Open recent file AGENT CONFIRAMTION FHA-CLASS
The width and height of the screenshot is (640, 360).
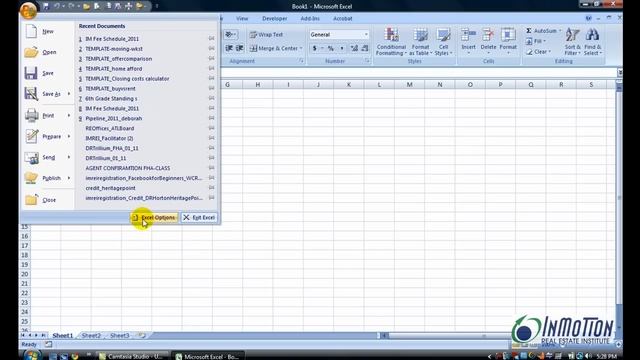click(128, 168)
